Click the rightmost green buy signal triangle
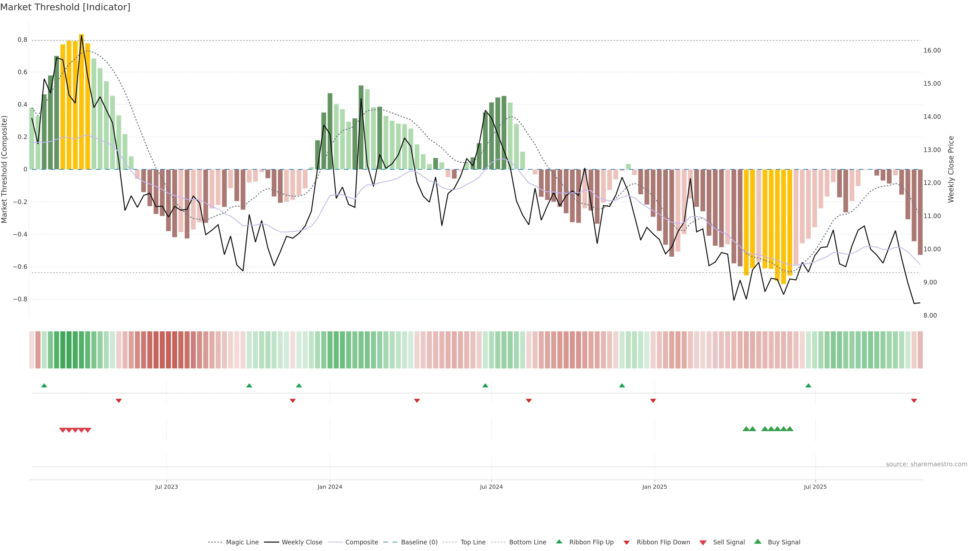Image resolution: width=980 pixels, height=551 pixels. [x=790, y=429]
